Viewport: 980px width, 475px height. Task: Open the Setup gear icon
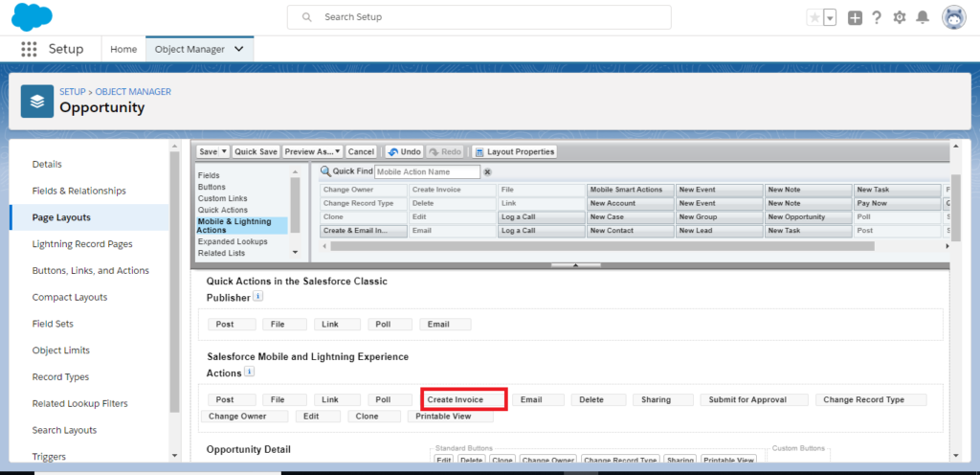(x=899, y=17)
